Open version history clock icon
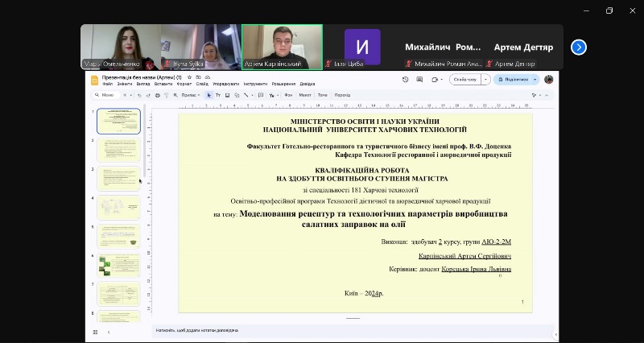 [406, 79]
